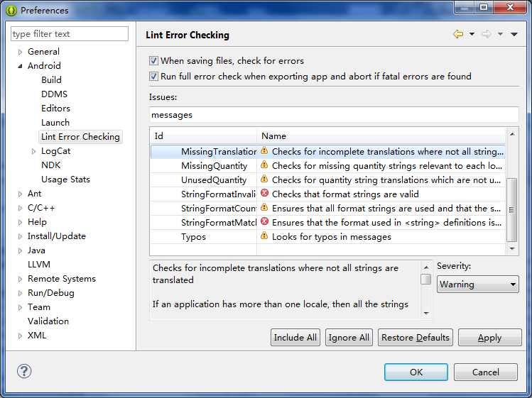Select the StringFormatMatches issue row
Image resolution: width=532 pixels, height=398 pixels.
click(327, 223)
